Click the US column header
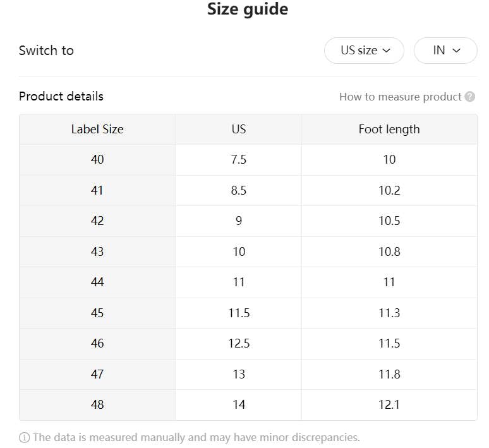Viewport: 489px width, 448px height. click(238, 129)
